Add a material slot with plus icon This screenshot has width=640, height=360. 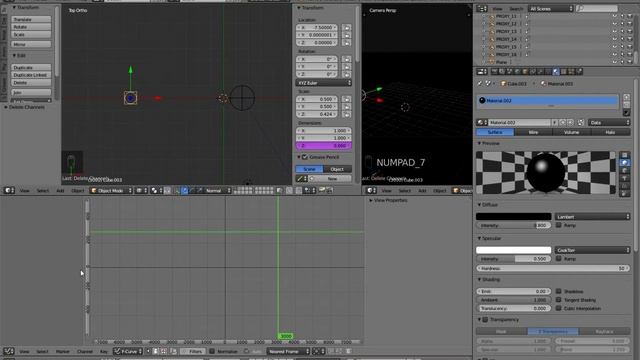pos(627,97)
